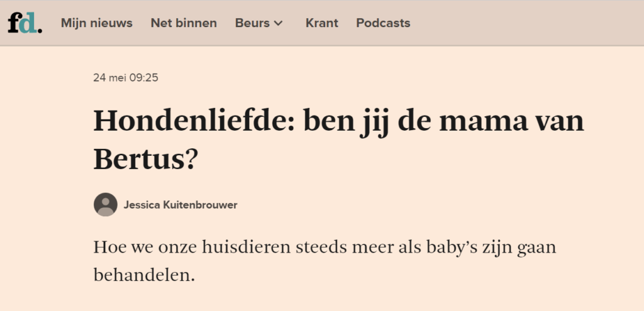Expand the chevron beside Beurs
This screenshot has height=311, width=644.
279,23
